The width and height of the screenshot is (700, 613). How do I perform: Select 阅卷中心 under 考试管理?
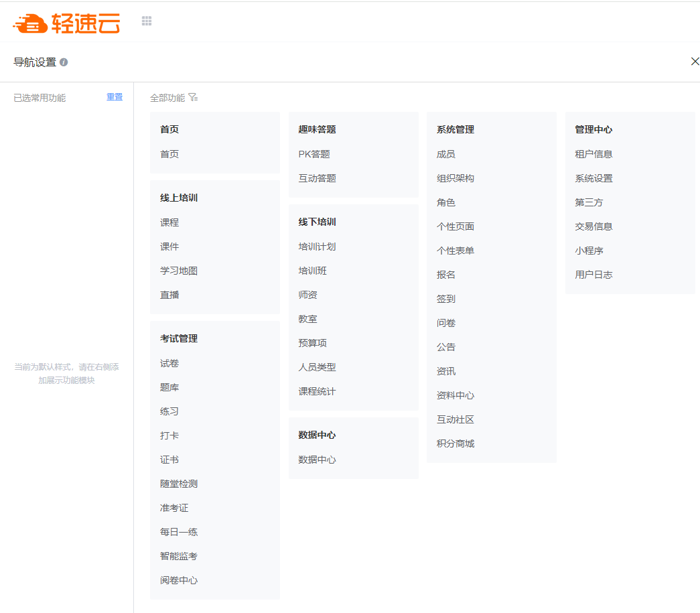179,580
